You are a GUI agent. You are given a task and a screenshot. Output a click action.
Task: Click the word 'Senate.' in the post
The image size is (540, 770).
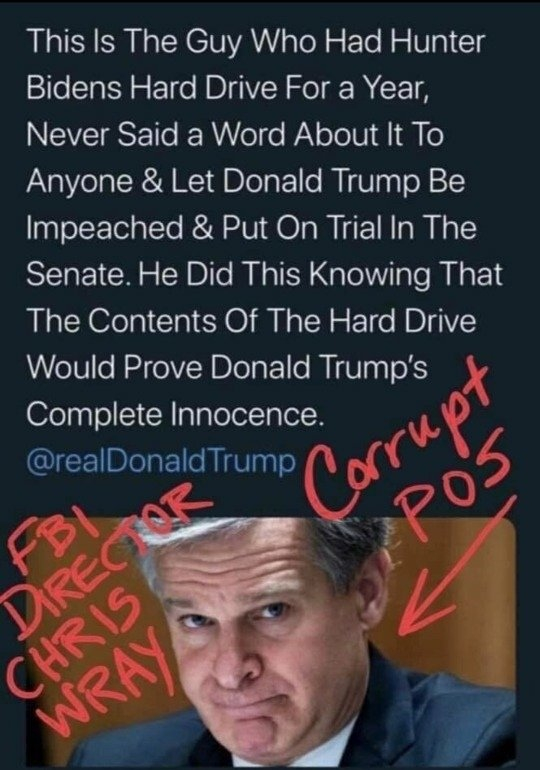(x=80, y=275)
